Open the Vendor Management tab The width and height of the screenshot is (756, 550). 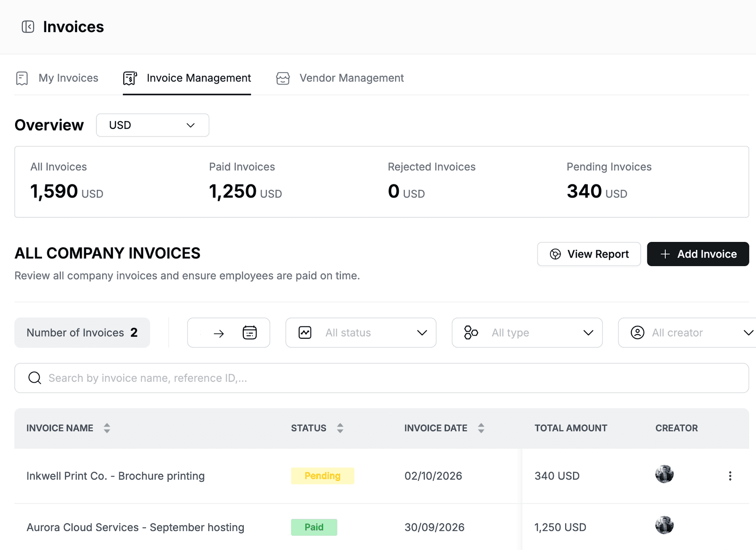click(x=340, y=78)
